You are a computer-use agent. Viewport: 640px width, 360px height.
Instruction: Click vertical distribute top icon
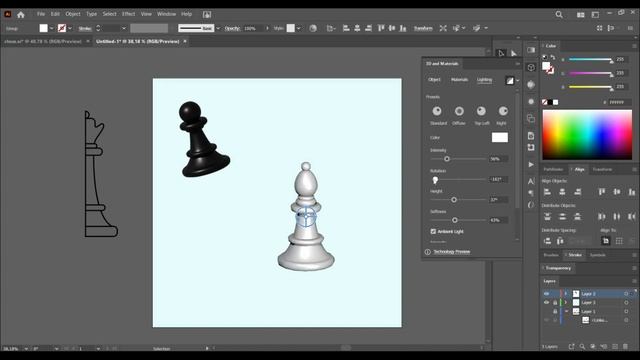pyautogui.click(x=547, y=217)
